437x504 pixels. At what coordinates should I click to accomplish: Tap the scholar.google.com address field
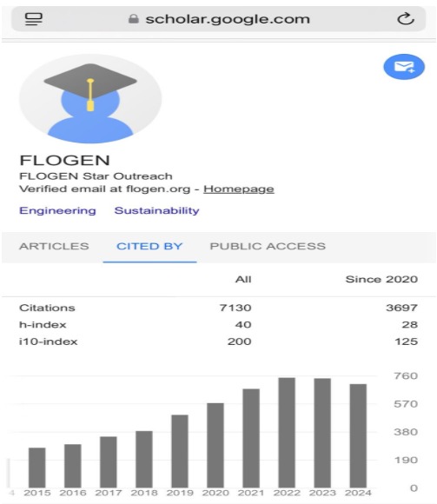click(219, 19)
